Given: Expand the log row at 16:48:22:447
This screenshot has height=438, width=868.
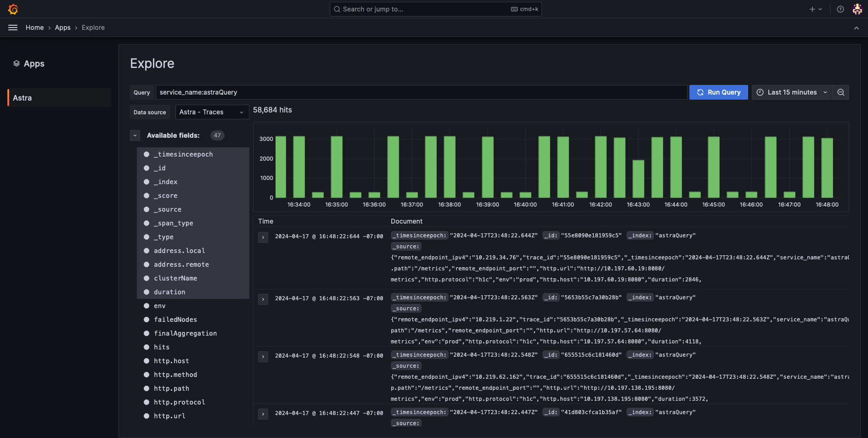Looking at the screenshot, I should pos(263,414).
